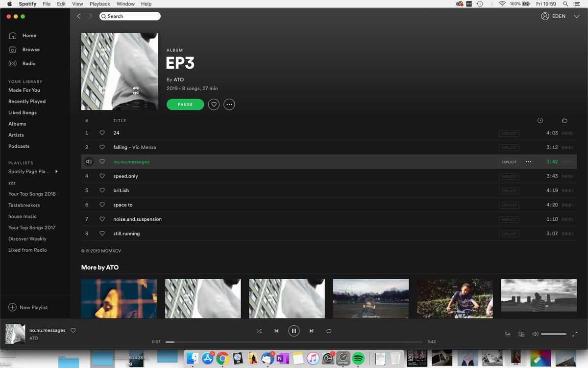
Task: Open the connect to a device menu
Action: 521,334
